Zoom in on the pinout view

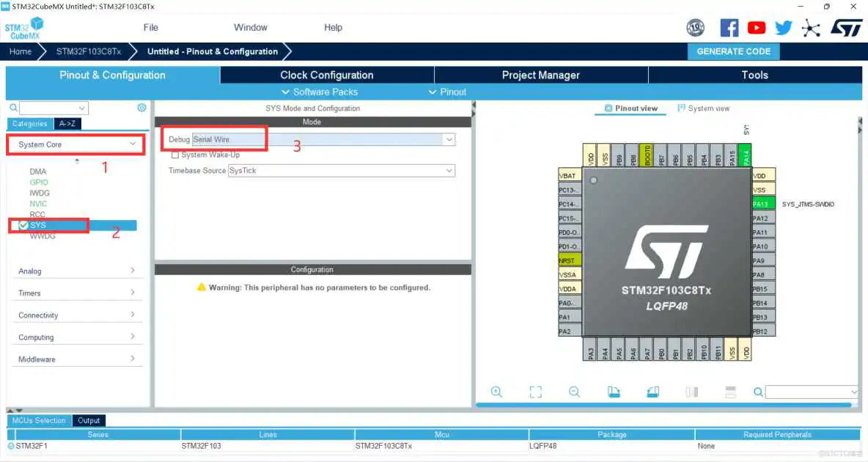pyautogui.click(x=496, y=392)
